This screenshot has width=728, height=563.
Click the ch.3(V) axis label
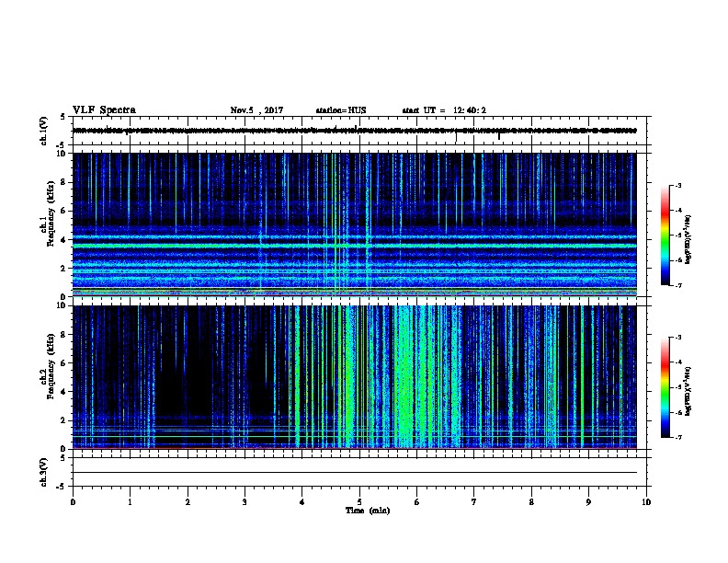(44, 472)
